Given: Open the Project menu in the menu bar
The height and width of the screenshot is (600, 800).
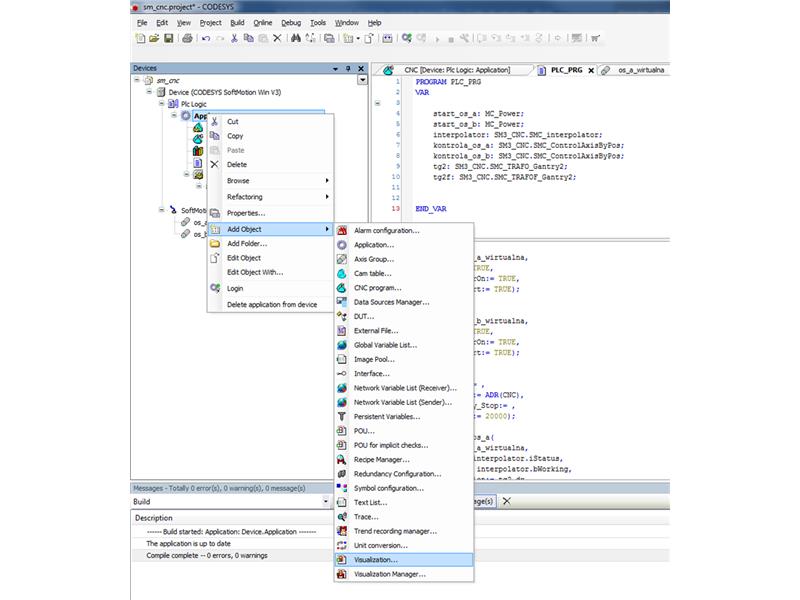Looking at the screenshot, I should 210,23.
